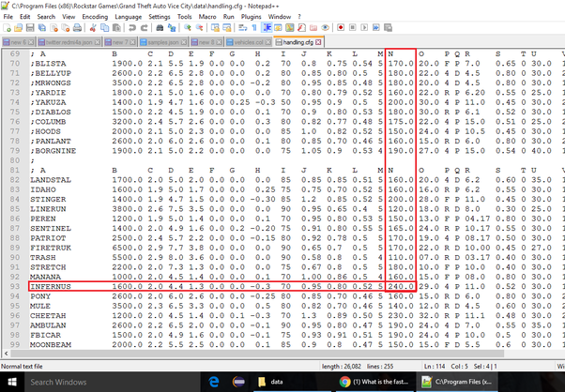Save the current recorded macro icon

[x=388, y=28]
